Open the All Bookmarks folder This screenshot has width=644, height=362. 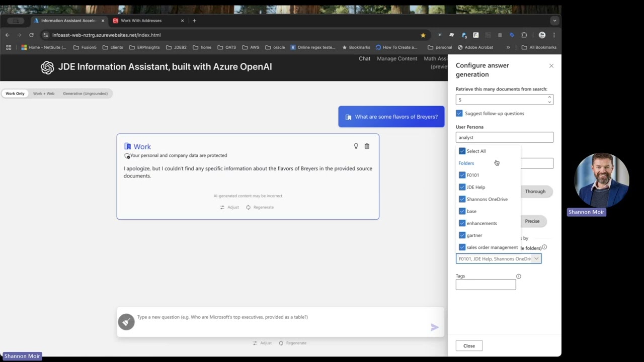tap(539, 47)
